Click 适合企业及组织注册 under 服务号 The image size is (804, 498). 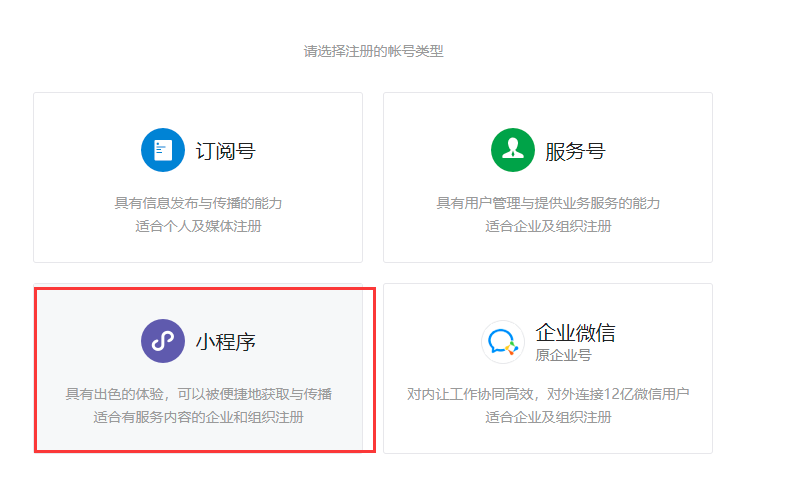548,226
